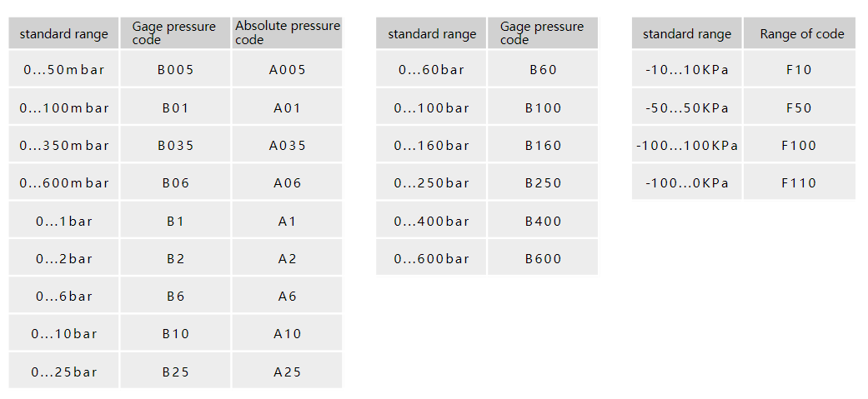868x399 pixels.
Task: Select the F110 range code cell
Action: tap(799, 183)
